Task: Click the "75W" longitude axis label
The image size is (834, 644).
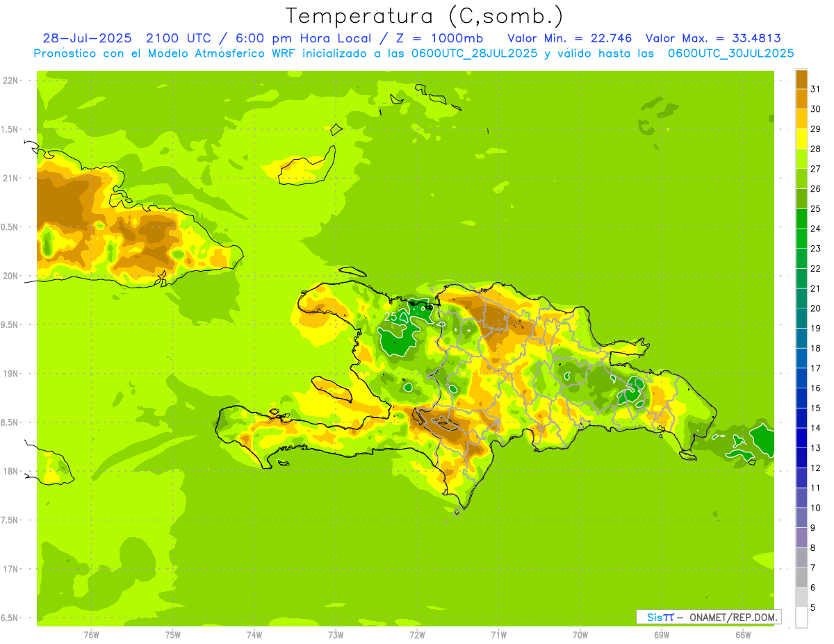Action: tap(173, 634)
